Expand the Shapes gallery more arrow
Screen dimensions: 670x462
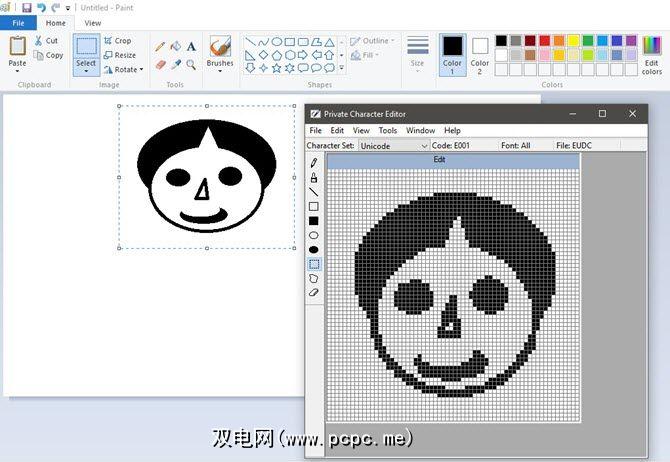coord(341,68)
